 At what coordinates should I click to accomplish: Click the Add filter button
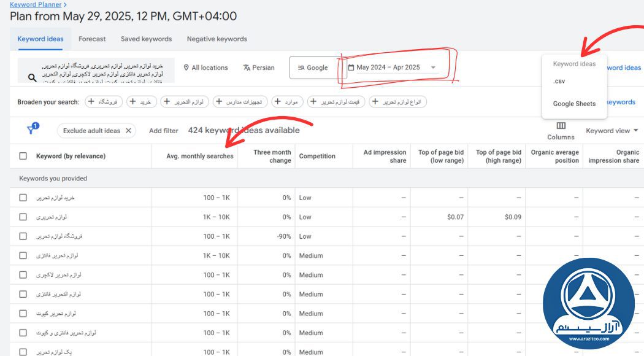[163, 131]
